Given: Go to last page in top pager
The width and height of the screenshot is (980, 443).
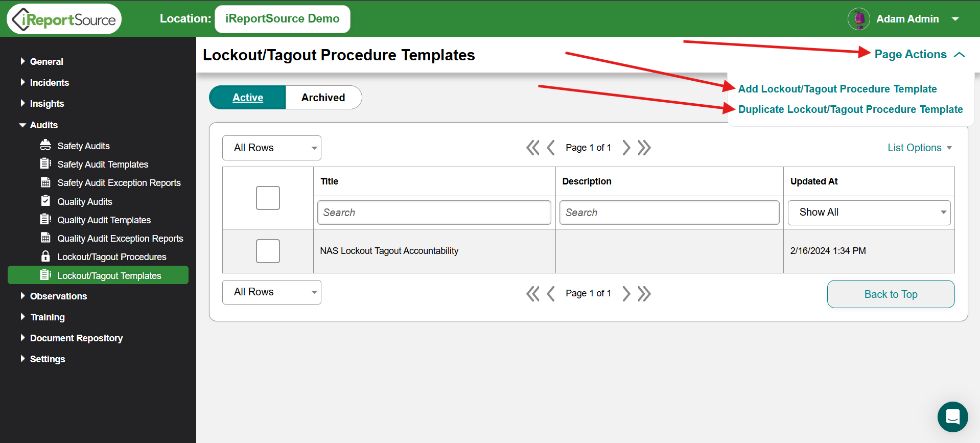Looking at the screenshot, I should click(644, 148).
